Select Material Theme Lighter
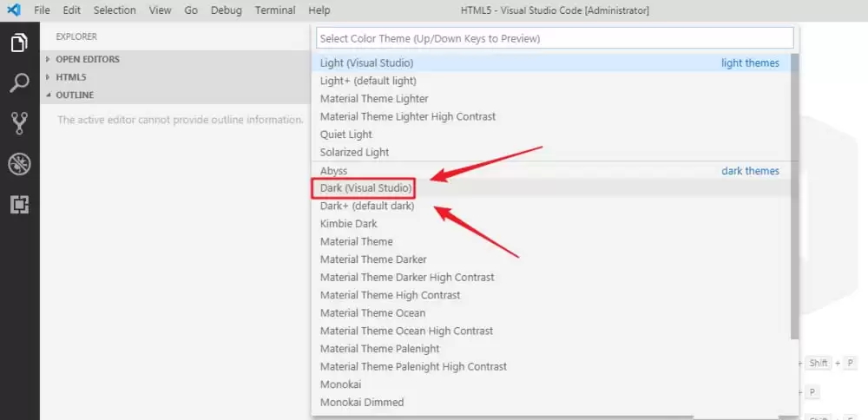 tap(551, 99)
